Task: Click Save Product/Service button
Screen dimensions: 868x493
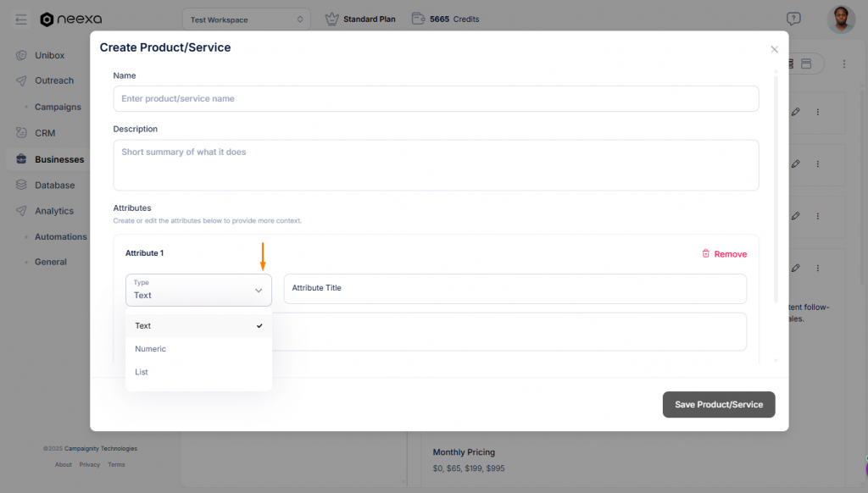Action: tap(718, 404)
